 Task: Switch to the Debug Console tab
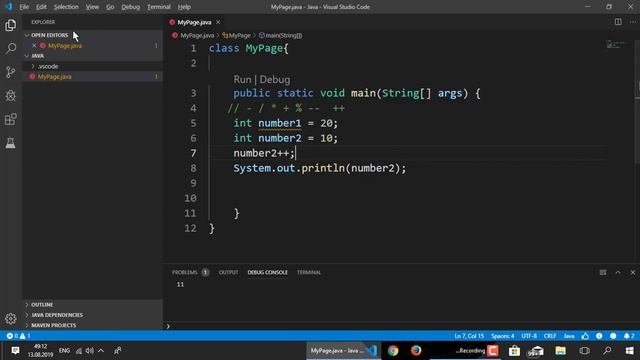(267, 272)
